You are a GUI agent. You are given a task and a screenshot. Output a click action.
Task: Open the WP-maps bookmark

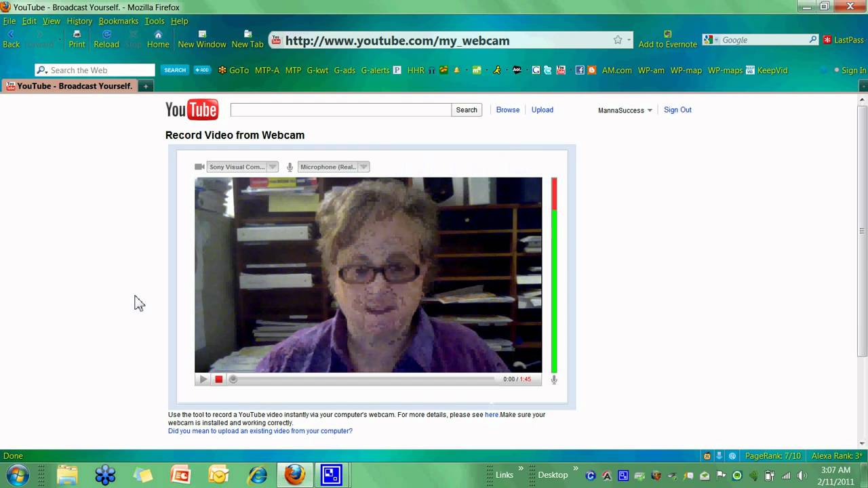tap(725, 70)
